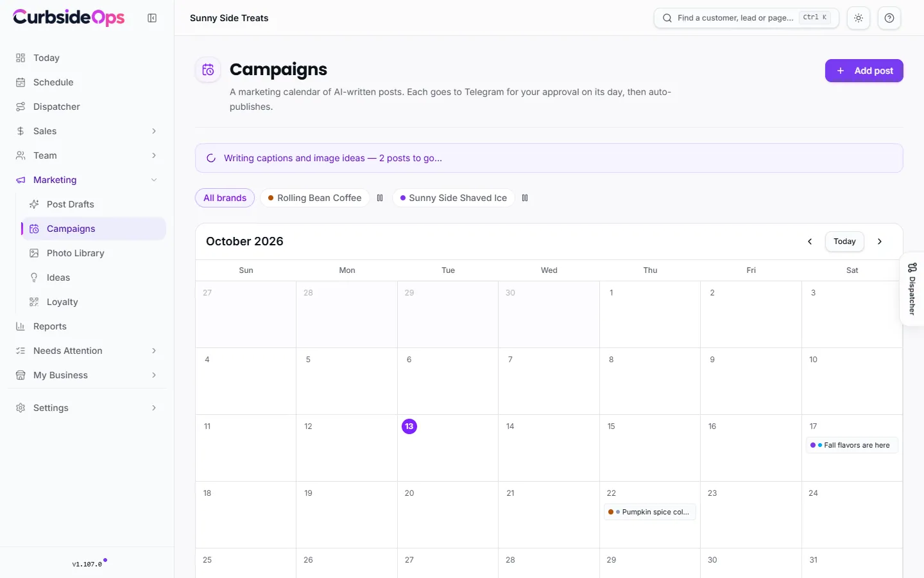Click the CurbsideOps logo

[x=69, y=17]
